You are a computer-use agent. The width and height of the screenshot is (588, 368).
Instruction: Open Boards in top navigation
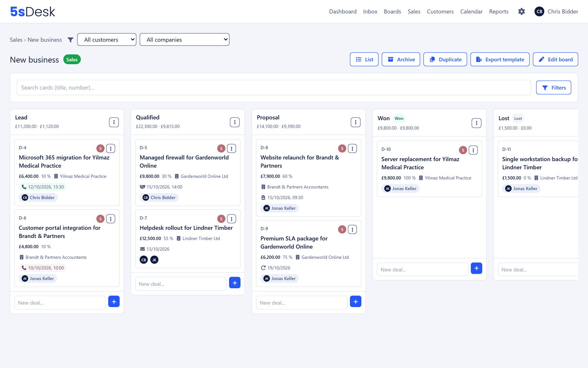(392, 11)
